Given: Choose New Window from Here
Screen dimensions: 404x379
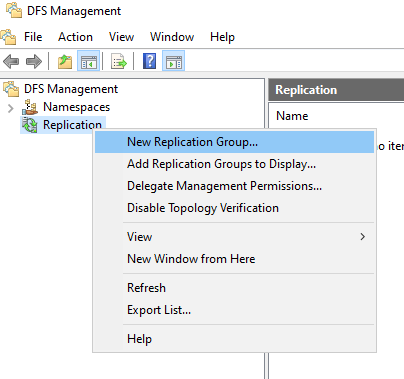Looking at the screenshot, I should [234, 259].
